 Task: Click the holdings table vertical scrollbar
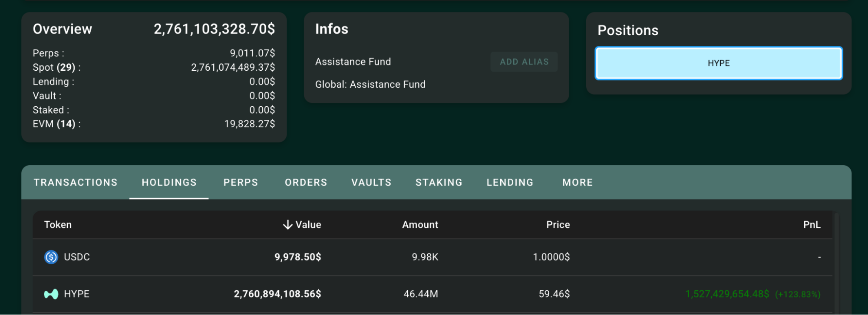coord(837,263)
